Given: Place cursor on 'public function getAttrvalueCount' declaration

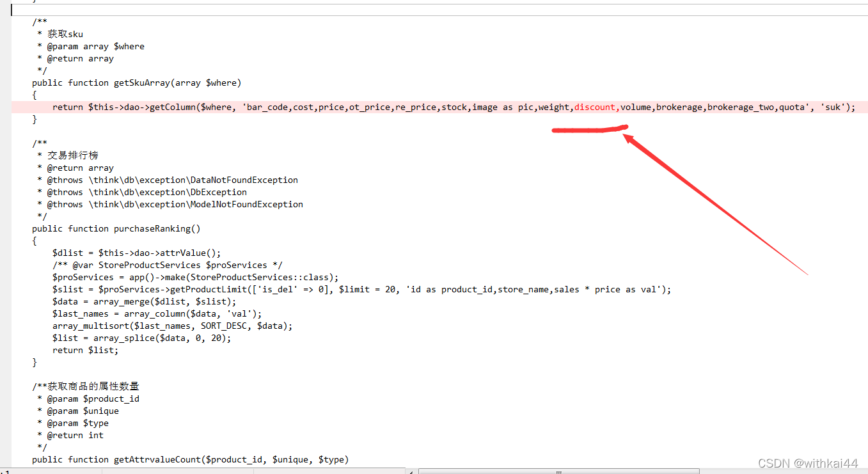Looking at the screenshot, I should (191, 459).
